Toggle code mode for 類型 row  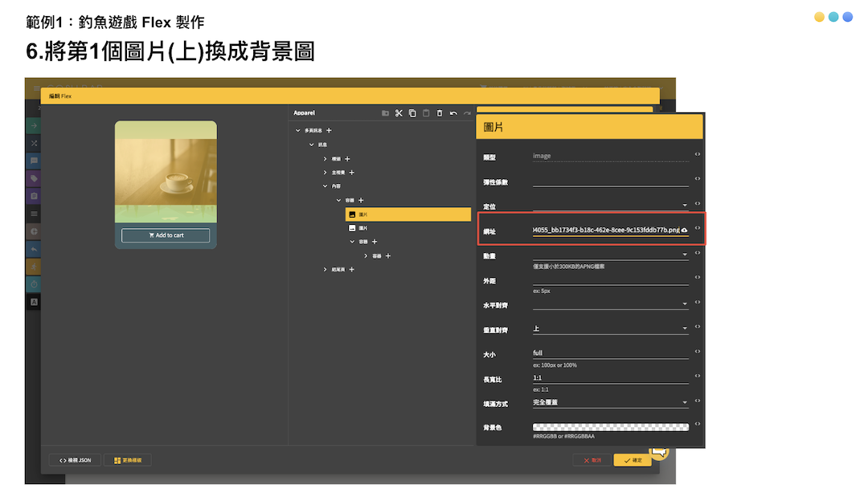pos(698,154)
